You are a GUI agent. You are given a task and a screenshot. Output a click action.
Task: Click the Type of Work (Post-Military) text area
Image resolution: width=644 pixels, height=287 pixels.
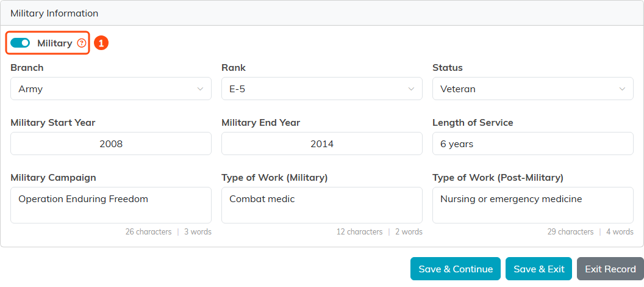pyautogui.click(x=532, y=205)
